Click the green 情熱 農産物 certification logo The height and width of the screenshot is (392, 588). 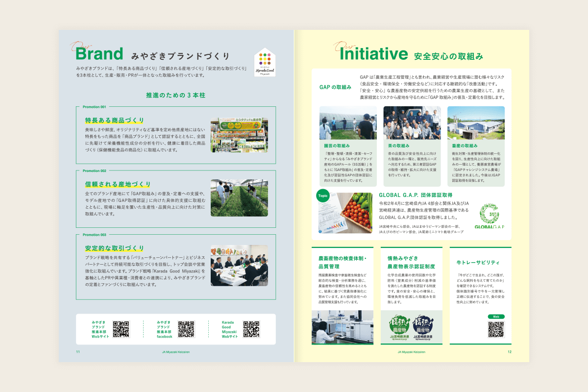click(x=398, y=327)
